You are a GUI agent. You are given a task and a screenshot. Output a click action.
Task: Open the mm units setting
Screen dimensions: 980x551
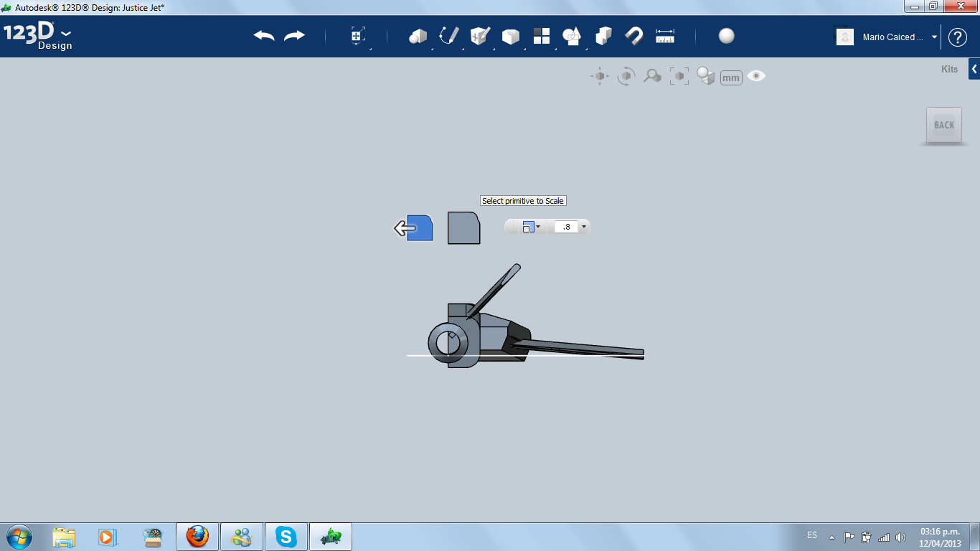pos(731,77)
